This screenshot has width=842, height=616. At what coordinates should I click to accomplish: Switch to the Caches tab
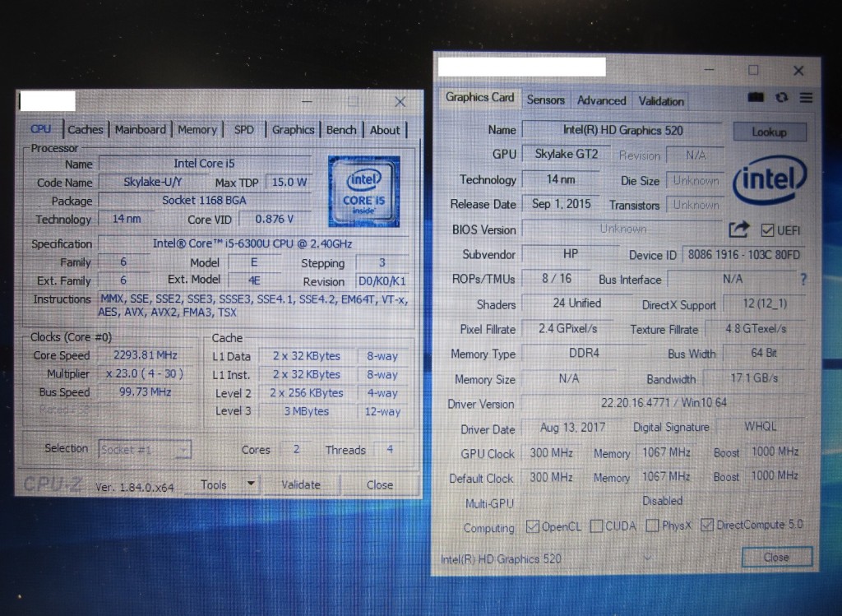pyautogui.click(x=86, y=129)
